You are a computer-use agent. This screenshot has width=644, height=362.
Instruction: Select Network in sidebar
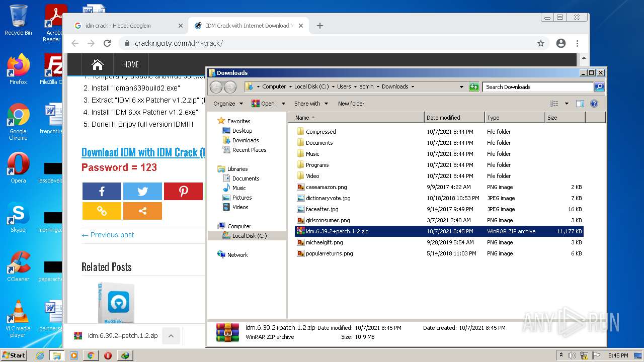click(x=237, y=255)
